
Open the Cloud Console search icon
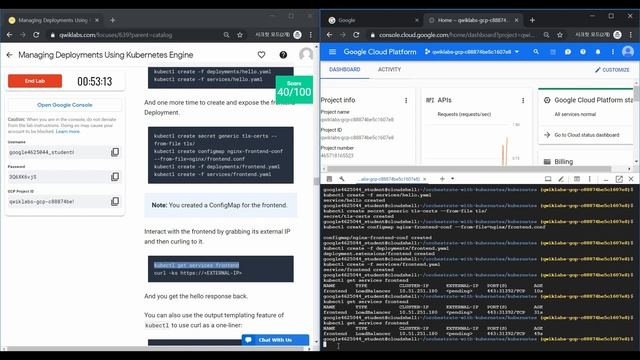[536, 52]
